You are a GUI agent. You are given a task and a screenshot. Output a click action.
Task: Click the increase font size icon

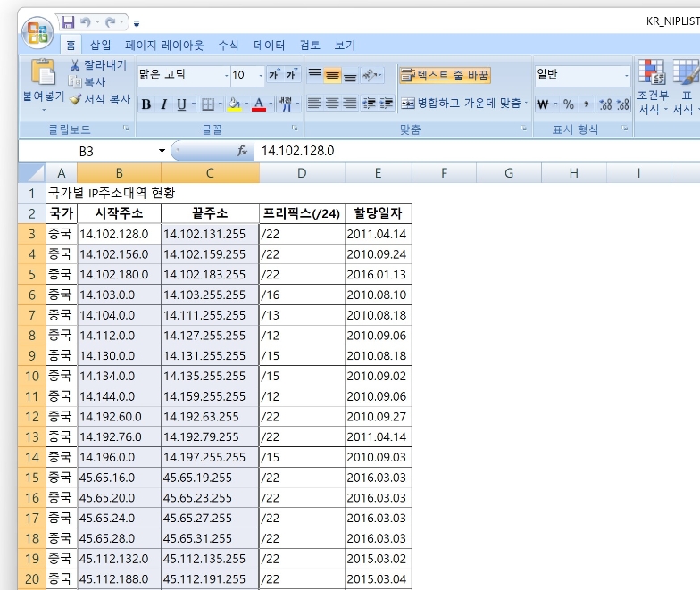[275, 75]
